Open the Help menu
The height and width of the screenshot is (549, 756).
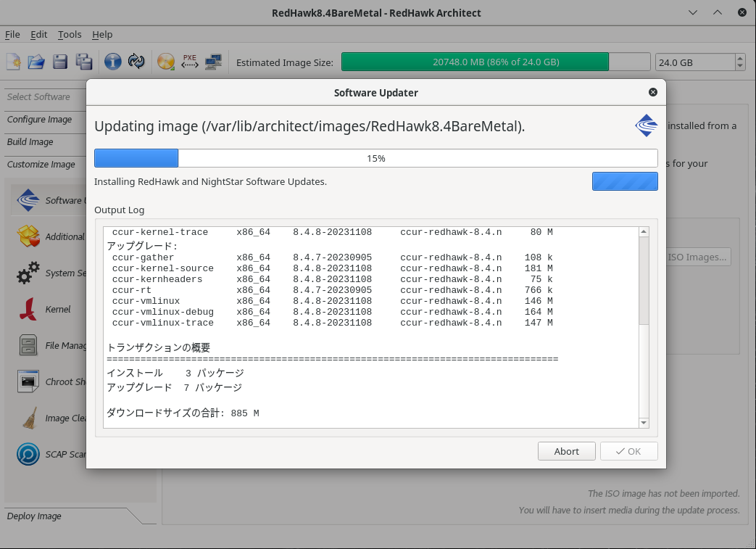(102, 35)
